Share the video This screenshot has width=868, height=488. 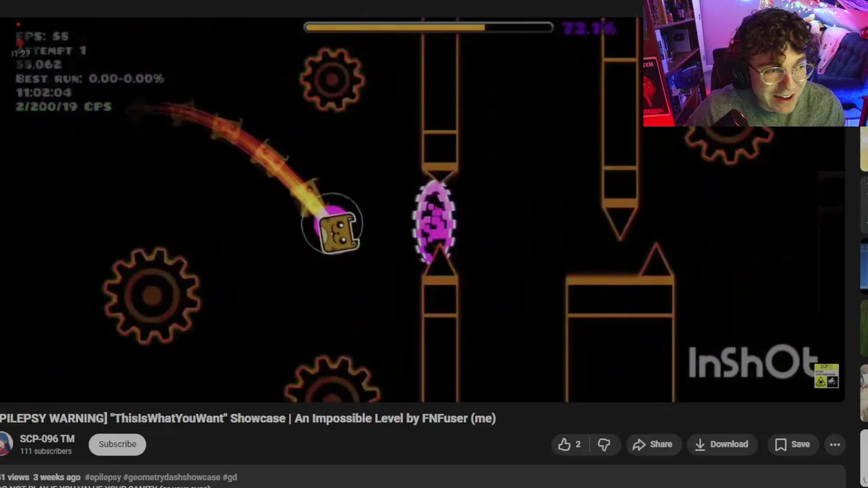652,444
